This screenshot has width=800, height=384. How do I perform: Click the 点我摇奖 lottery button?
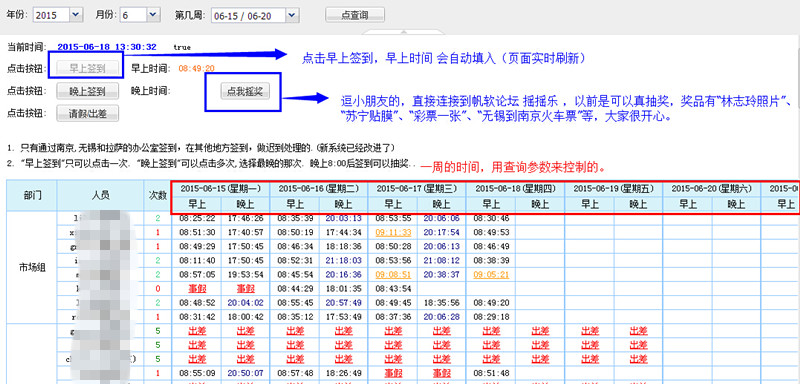coord(244,91)
